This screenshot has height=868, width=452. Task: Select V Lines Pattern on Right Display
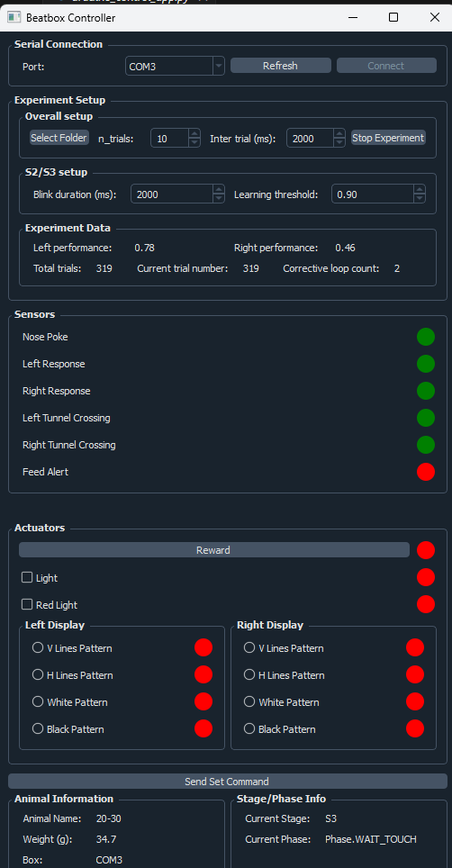(249, 647)
